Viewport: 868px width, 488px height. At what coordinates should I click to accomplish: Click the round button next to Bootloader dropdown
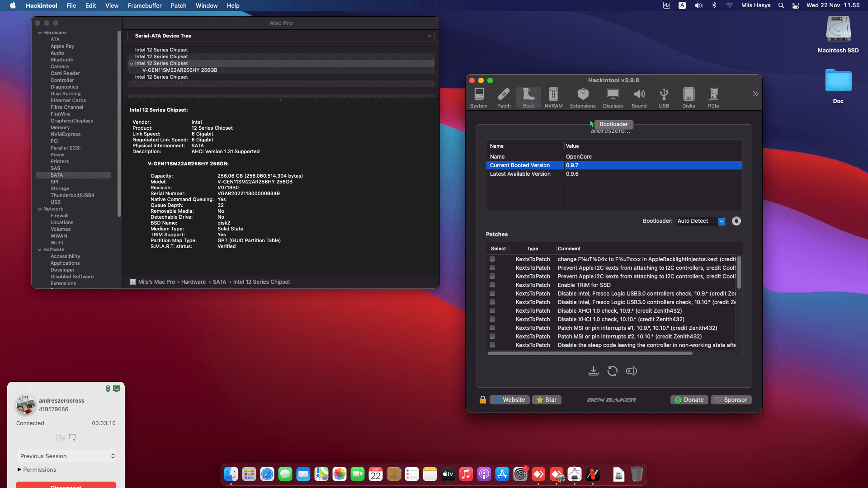[736, 221]
